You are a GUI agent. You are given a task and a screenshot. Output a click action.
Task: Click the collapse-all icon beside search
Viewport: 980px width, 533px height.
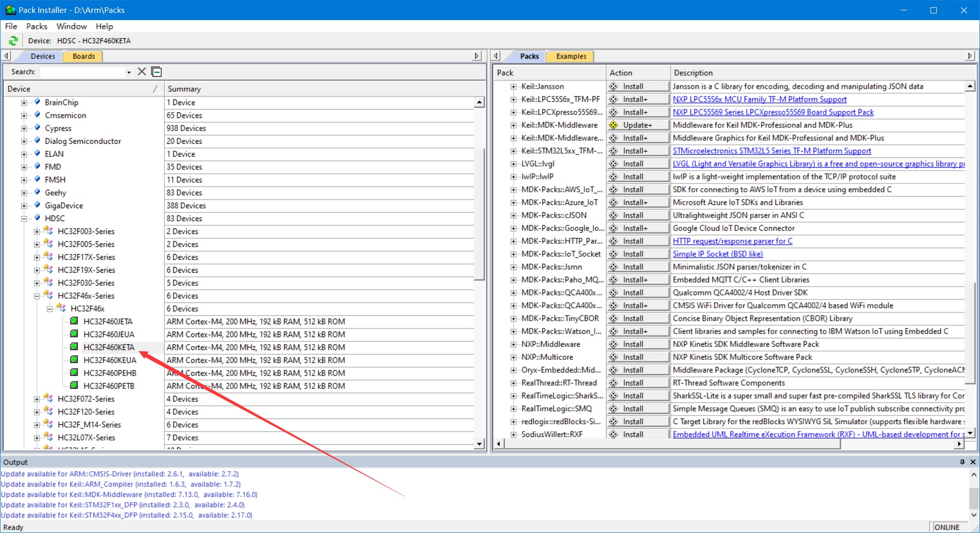(x=157, y=72)
